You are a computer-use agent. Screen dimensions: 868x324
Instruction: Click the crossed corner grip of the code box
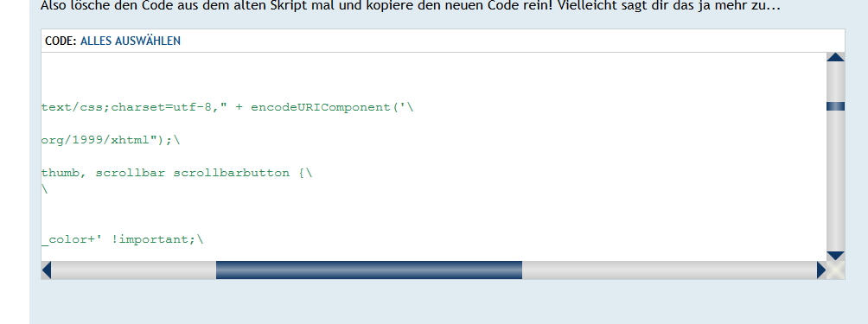pos(836,270)
